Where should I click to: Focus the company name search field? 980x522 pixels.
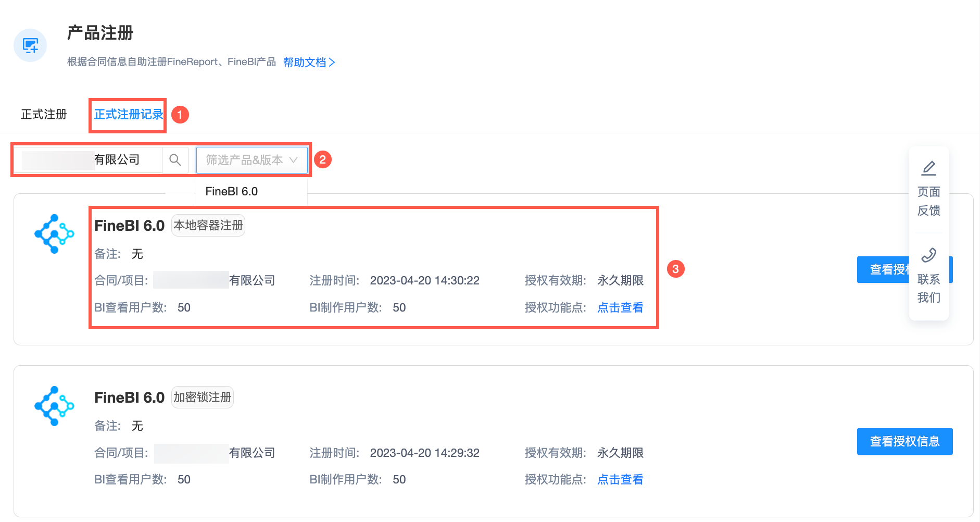(87, 160)
